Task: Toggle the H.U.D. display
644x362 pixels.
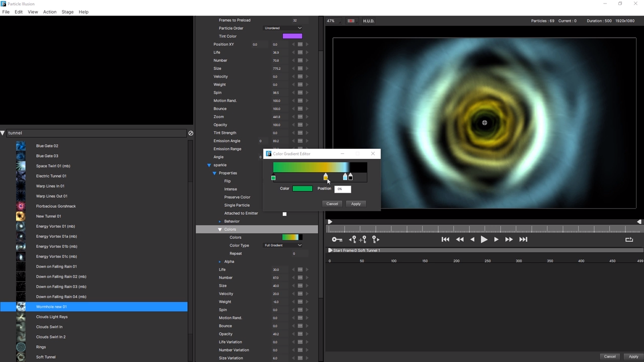Action: coord(368,21)
